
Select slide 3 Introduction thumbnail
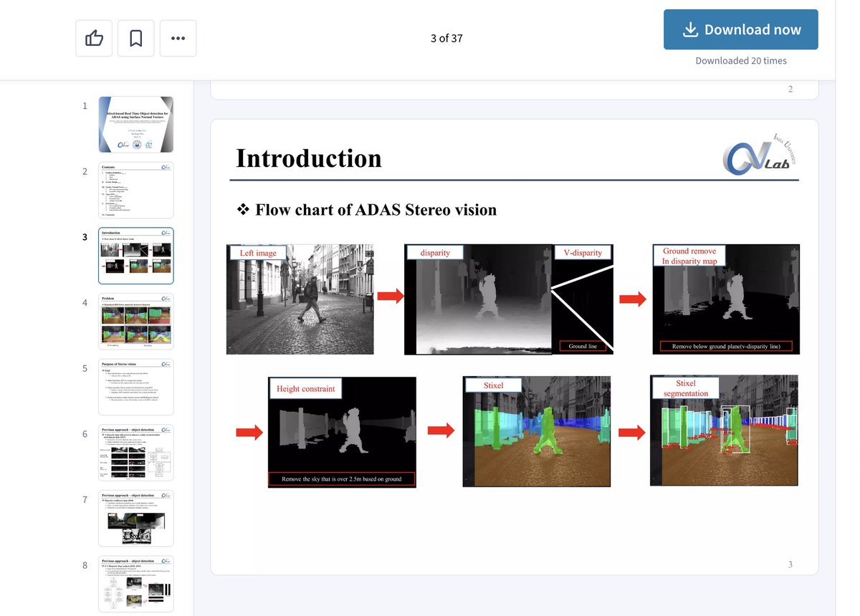tap(136, 256)
